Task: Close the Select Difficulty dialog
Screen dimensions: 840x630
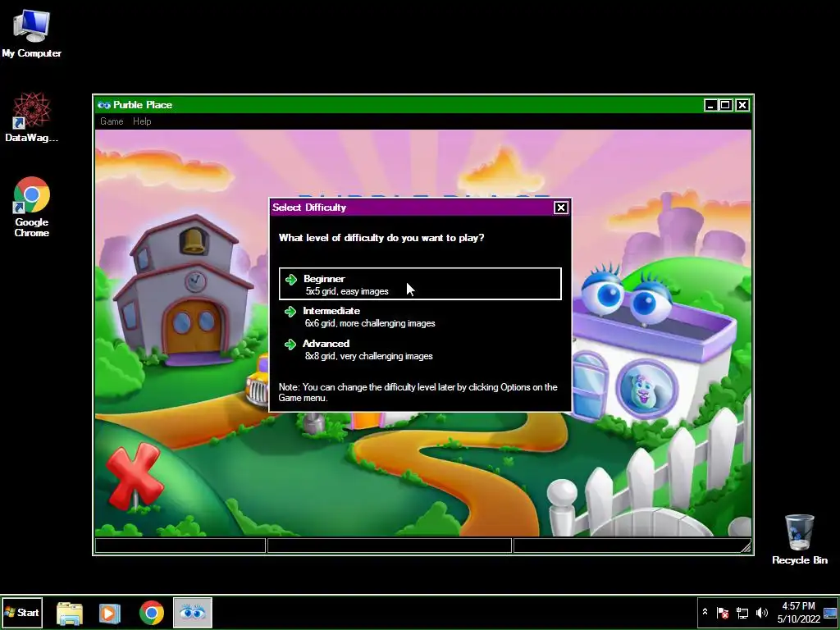Action: coord(560,208)
